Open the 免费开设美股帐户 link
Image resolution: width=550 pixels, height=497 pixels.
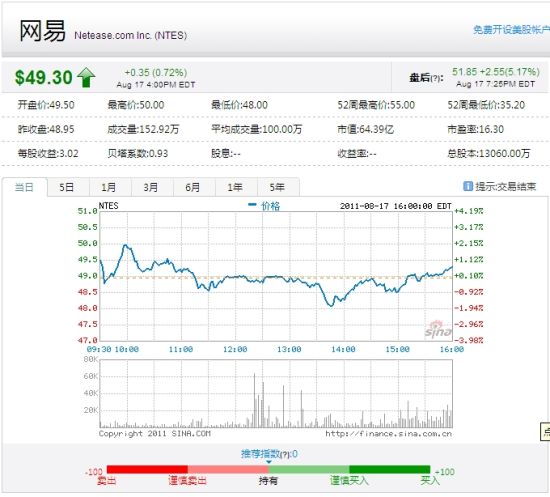pos(511,30)
